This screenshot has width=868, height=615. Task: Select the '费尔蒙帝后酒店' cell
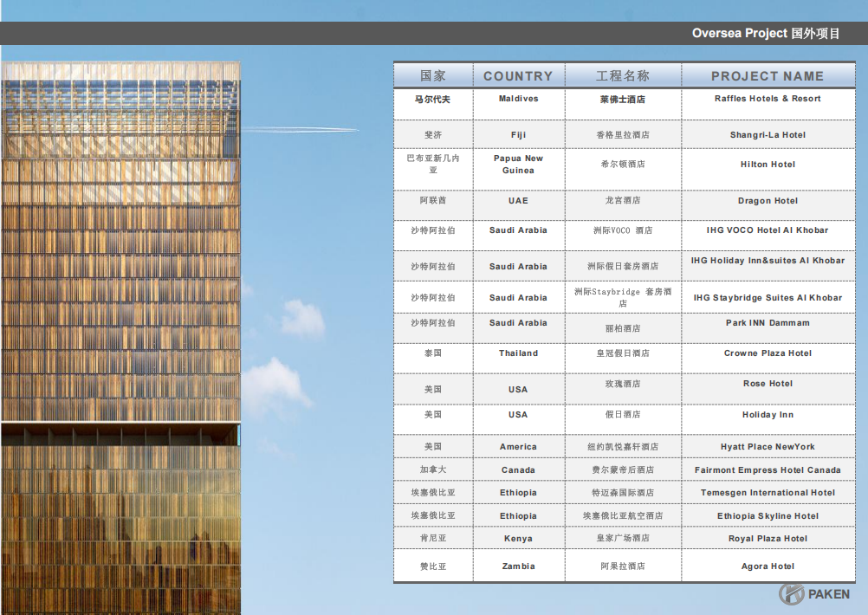point(623,469)
